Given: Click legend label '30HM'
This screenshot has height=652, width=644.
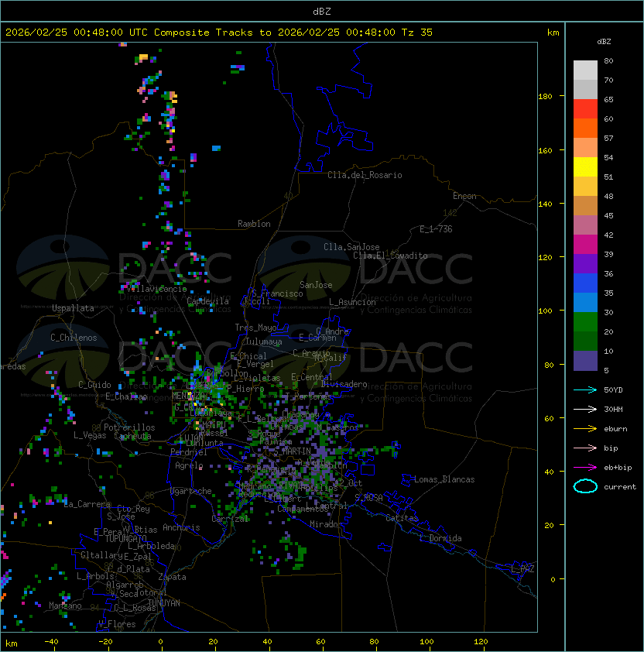Looking at the screenshot, I should [x=613, y=410].
